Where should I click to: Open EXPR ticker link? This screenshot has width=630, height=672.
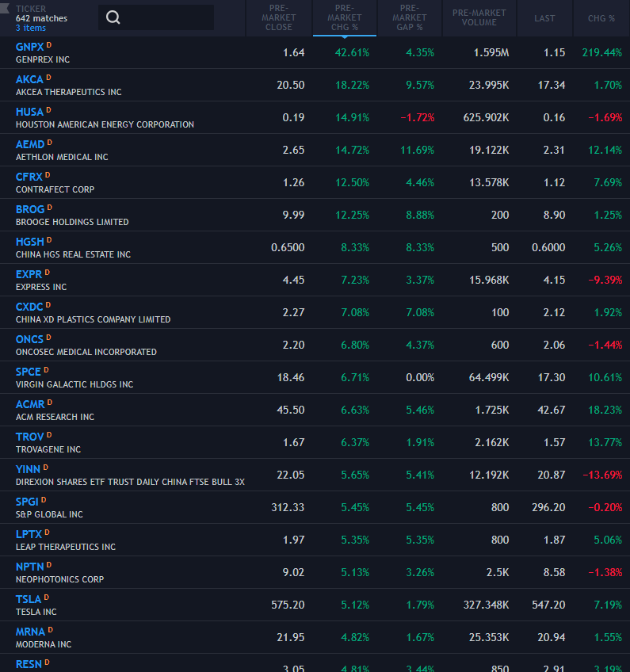29,275
